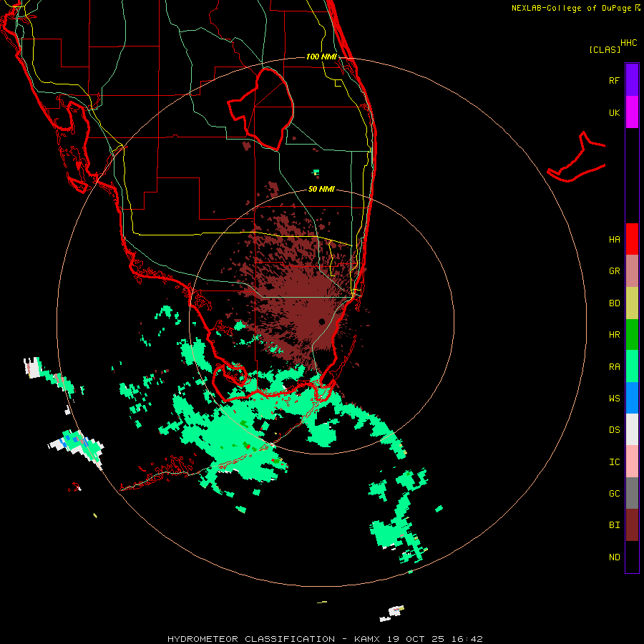Click the RF legend label
Viewport: 644px width, 644px height.
[614, 80]
